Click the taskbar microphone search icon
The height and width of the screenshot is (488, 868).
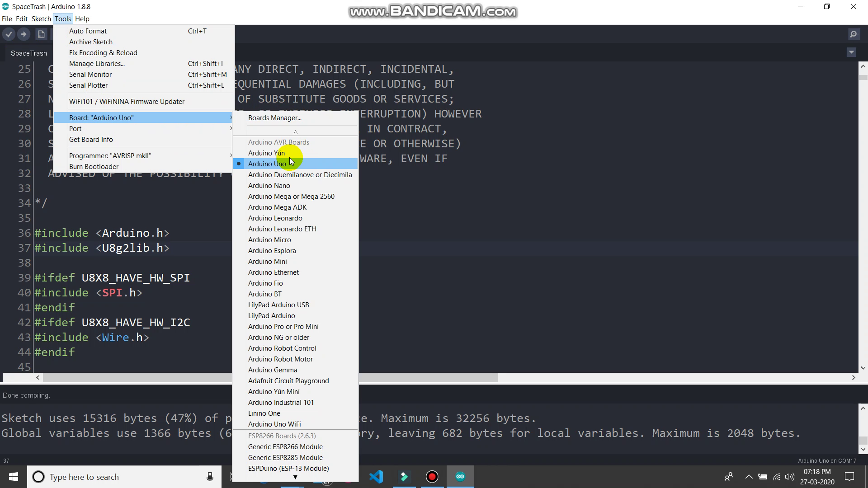(x=210, y=477)
